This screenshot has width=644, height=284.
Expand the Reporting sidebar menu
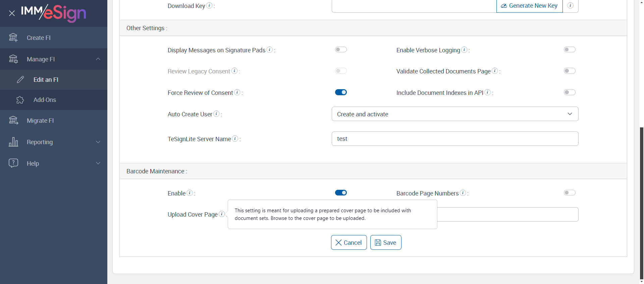click(x=54, y=142)
